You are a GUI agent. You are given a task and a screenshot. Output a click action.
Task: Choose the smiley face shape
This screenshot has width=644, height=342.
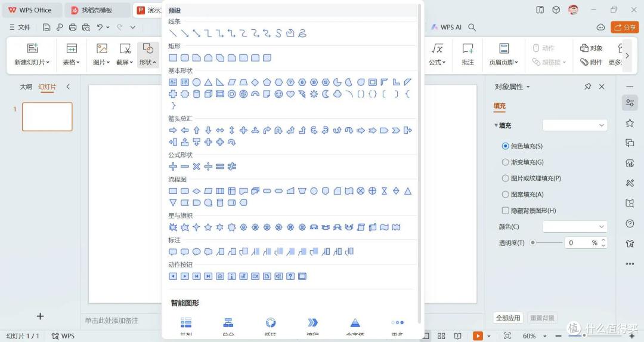coord(278,94)
